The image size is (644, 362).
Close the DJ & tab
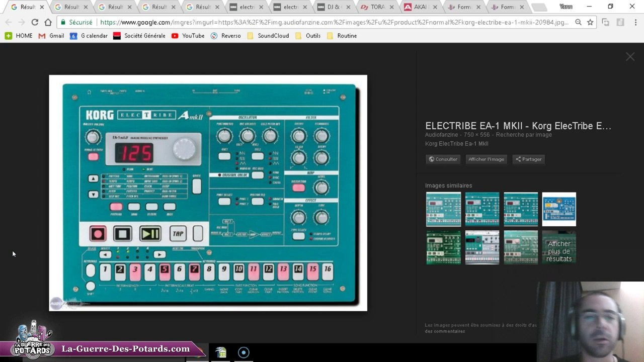click(348, 7)
